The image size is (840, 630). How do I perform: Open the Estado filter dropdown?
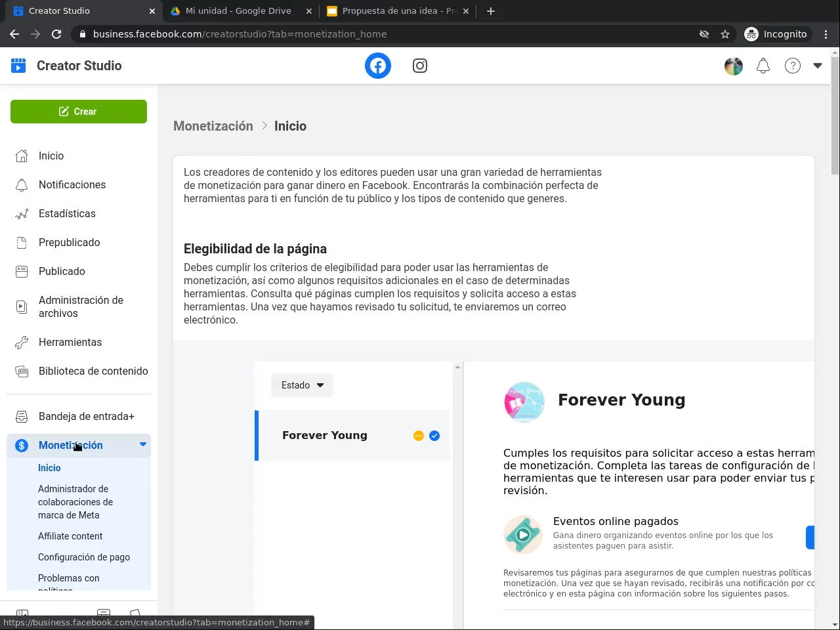[302, 385]
